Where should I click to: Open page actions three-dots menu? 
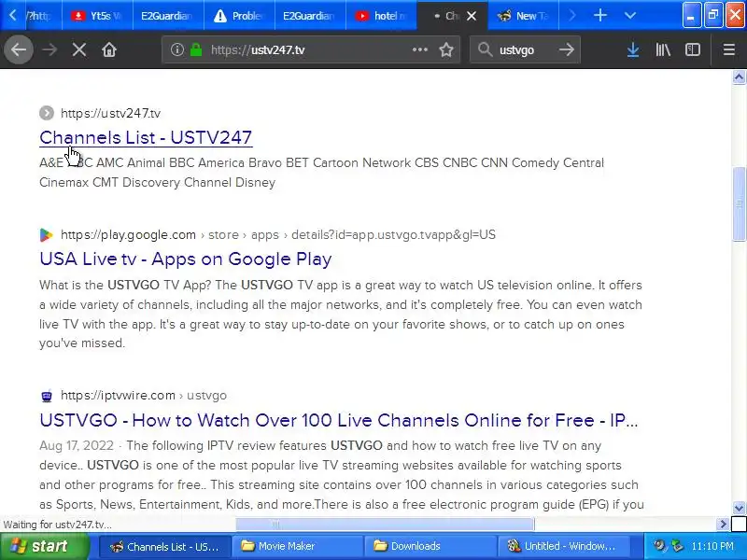(x=419, y=49)
